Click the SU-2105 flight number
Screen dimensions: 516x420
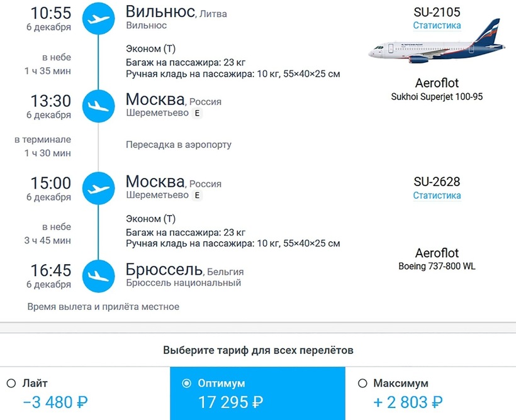(x=437, y=12)
